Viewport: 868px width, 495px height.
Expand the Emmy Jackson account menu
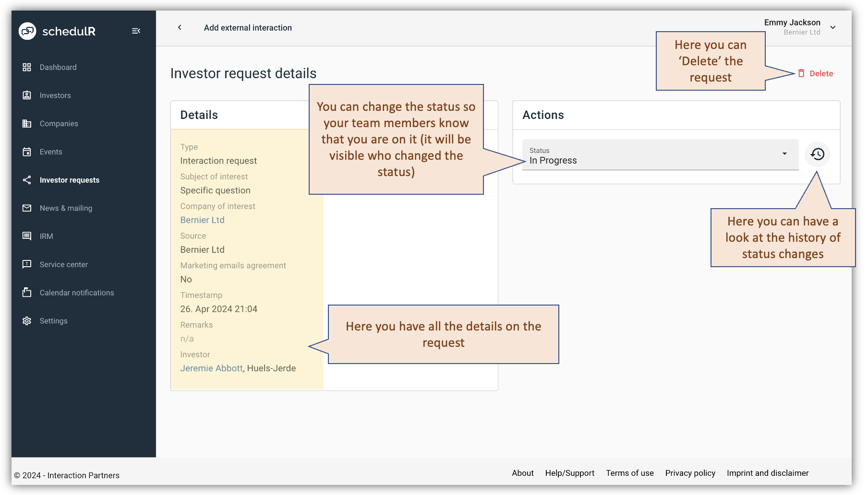coord(833,27)
